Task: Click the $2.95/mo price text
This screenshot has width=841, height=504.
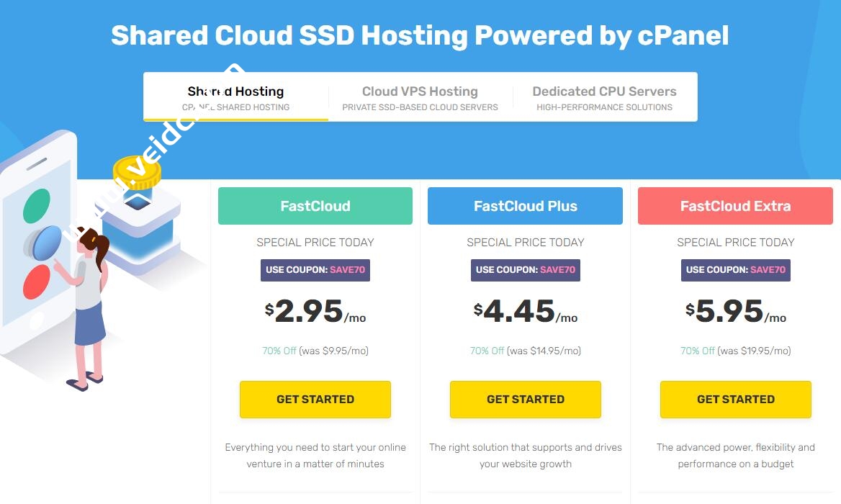Action: (x=315, y=312)
